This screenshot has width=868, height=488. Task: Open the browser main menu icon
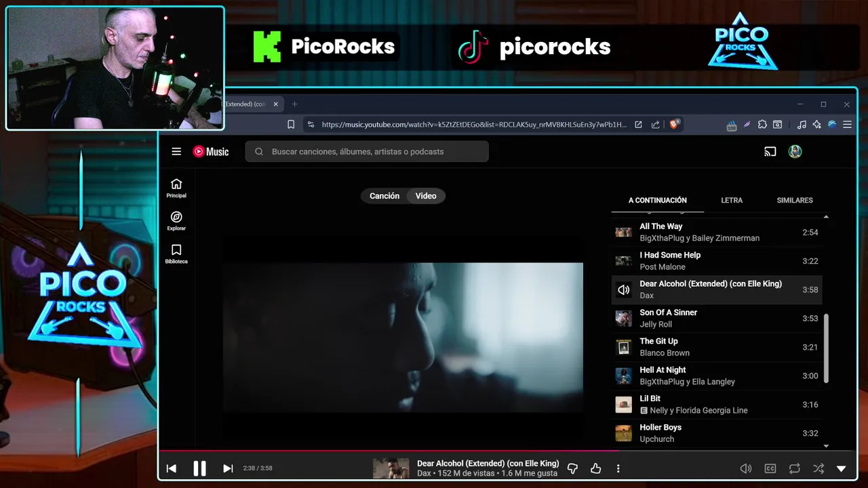(847, 125)
